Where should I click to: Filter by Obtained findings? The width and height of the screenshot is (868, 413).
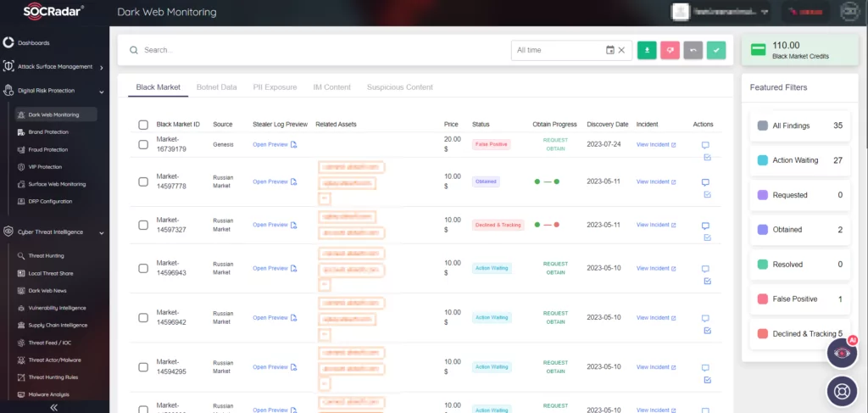pyautogui.click(x=800, y=230)
